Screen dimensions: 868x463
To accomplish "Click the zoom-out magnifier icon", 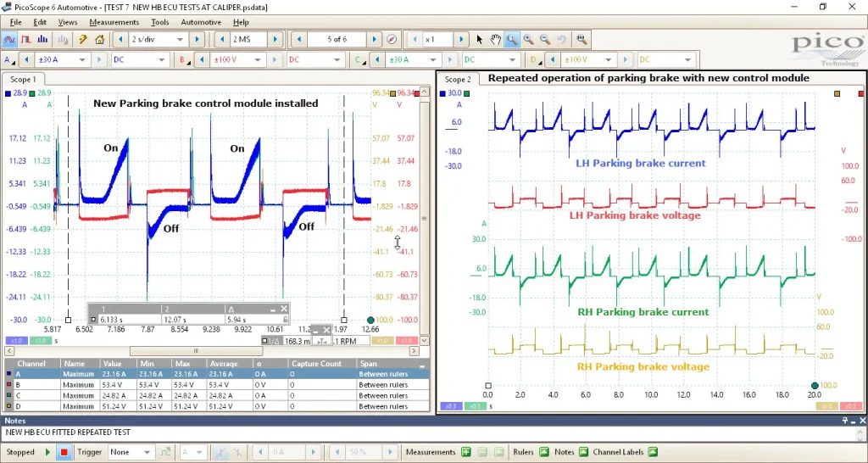I will (x=545, y=39).
